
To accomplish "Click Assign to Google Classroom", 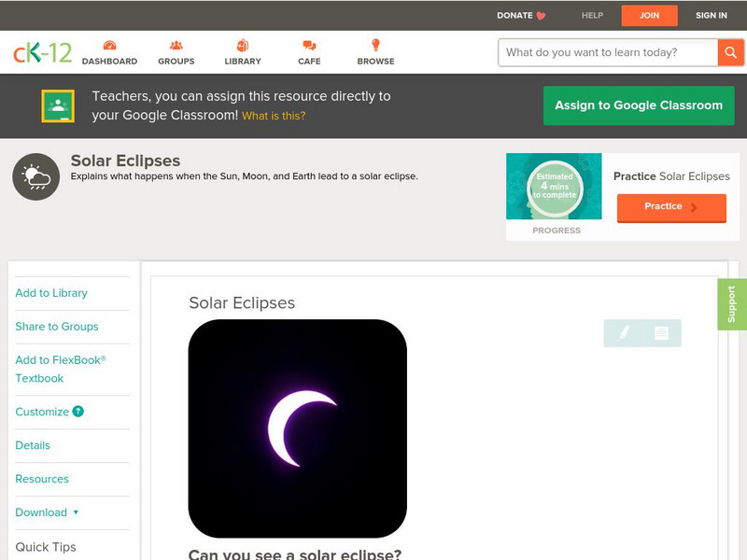I will pos(639,105).
